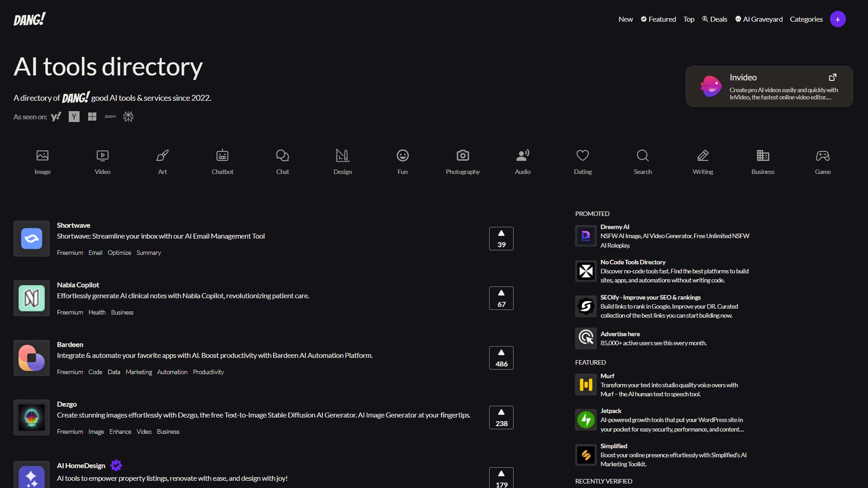The width and height of the screenshot is (868, 488).
Task: Open the Dezgo listing title
Action: [67, 404]
